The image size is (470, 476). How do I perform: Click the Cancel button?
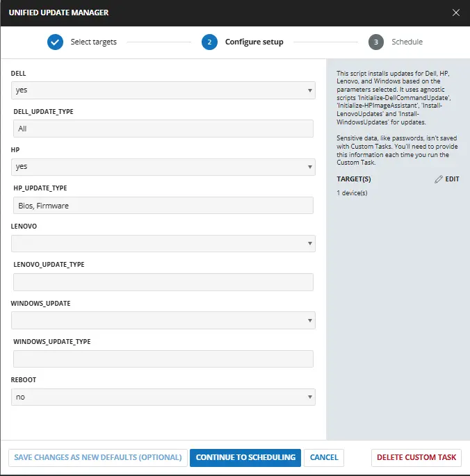tap(324, 457)
